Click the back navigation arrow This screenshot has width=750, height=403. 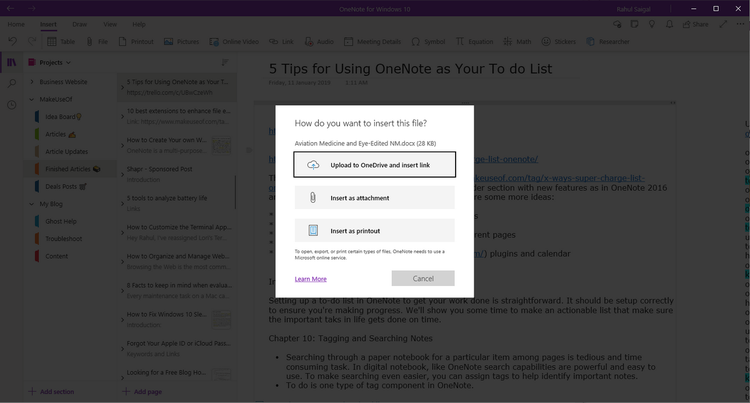coord(11,9)
